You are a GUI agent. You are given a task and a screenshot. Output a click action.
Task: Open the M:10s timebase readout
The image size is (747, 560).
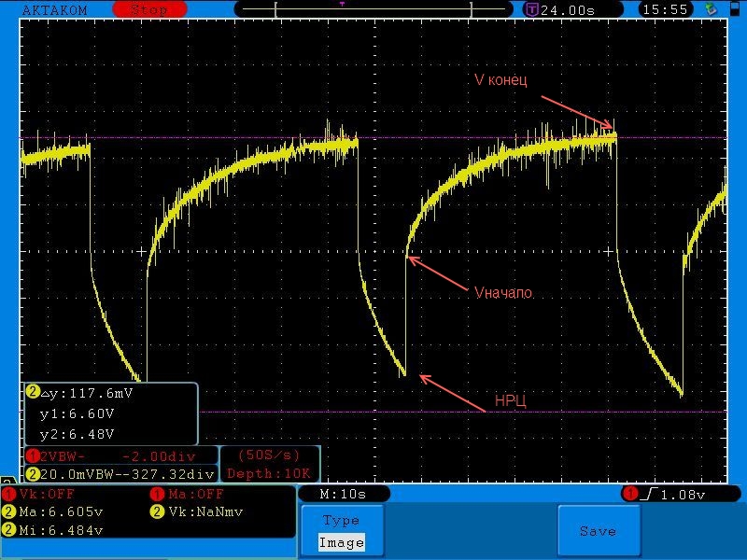click(343, 494)
